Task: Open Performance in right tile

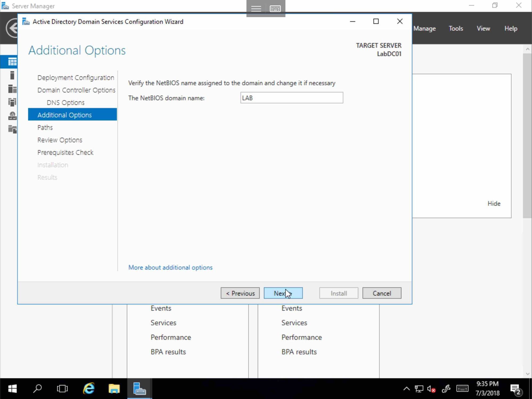Action: (x=302, y=338)
